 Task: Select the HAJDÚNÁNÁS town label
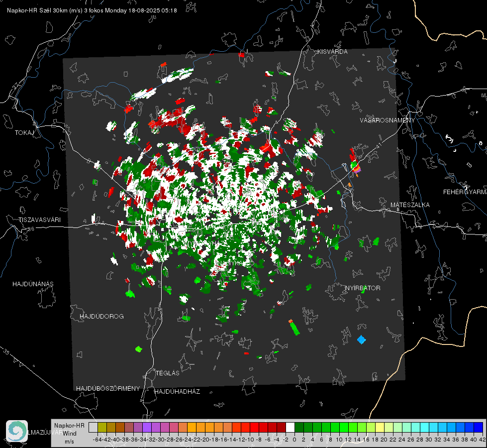pos(33,284)
